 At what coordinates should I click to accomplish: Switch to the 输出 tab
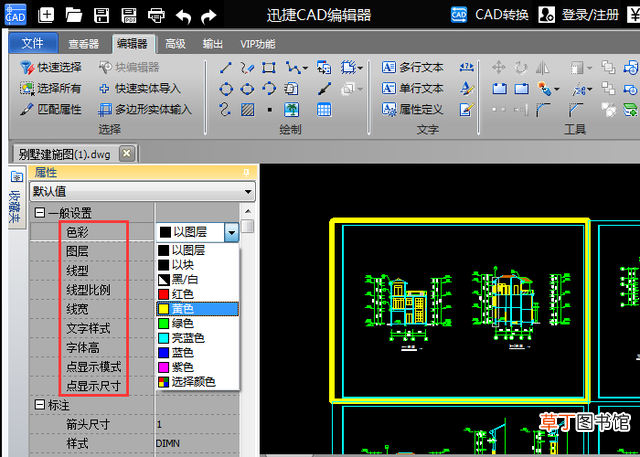(x=213, y=44)
